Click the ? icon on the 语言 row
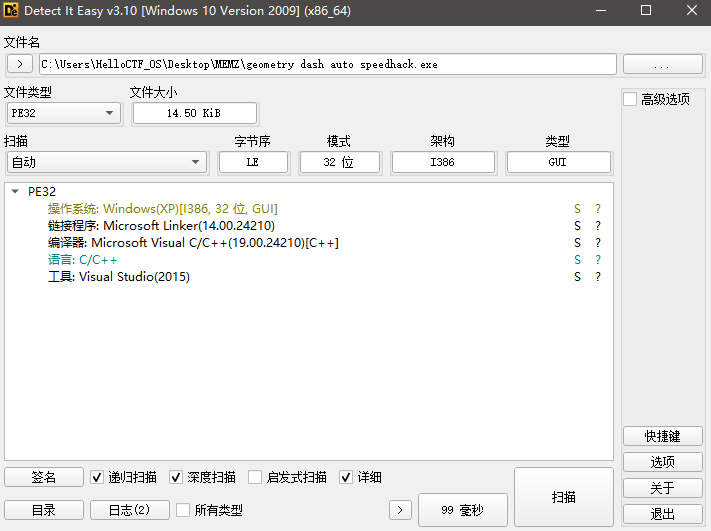This screenshot has width=711, height=531. tap(598, 260)
